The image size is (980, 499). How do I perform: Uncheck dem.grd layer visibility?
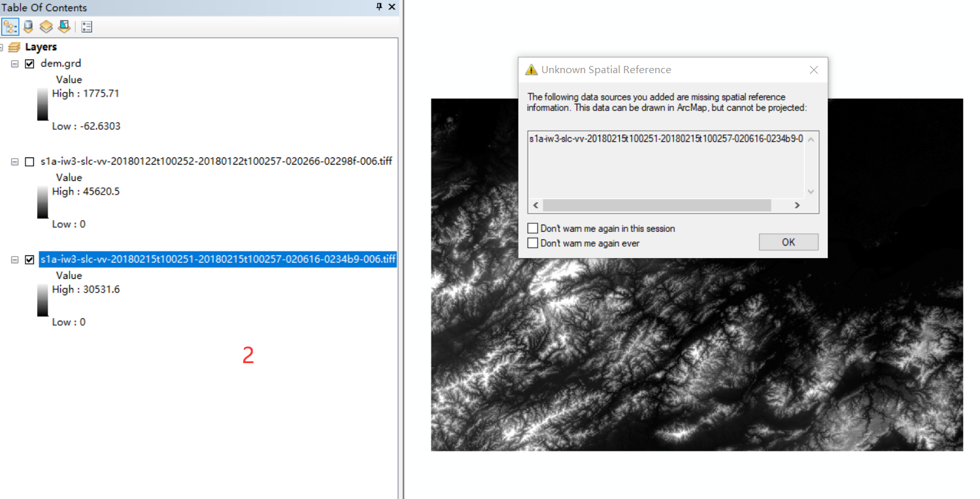[29, 63]
